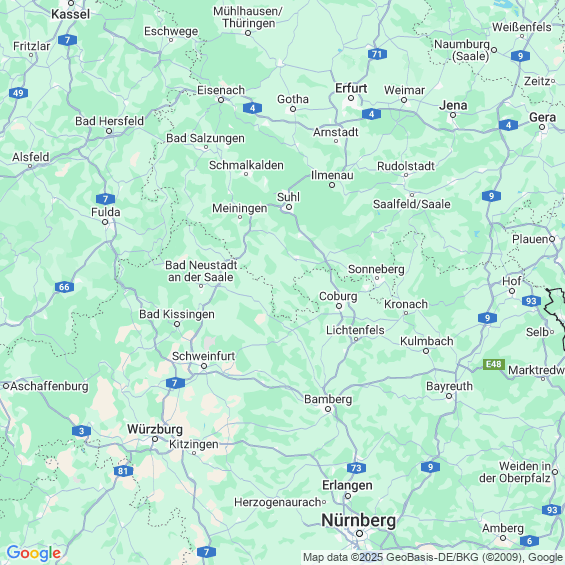Click the A3 highway shield near Würzburg

tap(81, 431)
